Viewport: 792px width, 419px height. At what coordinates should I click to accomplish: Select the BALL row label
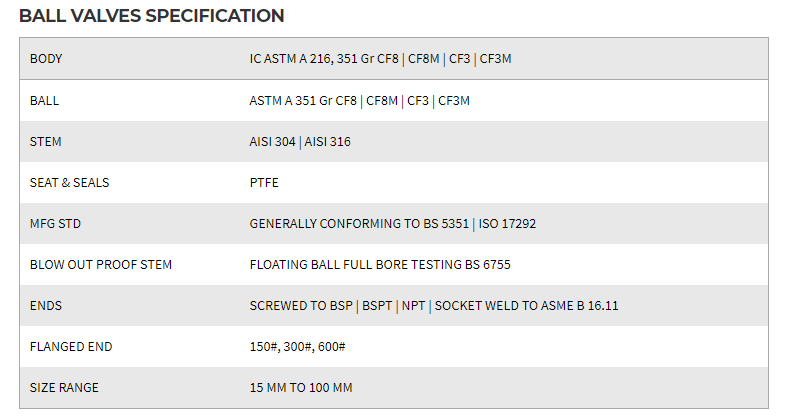pos(45,101)
